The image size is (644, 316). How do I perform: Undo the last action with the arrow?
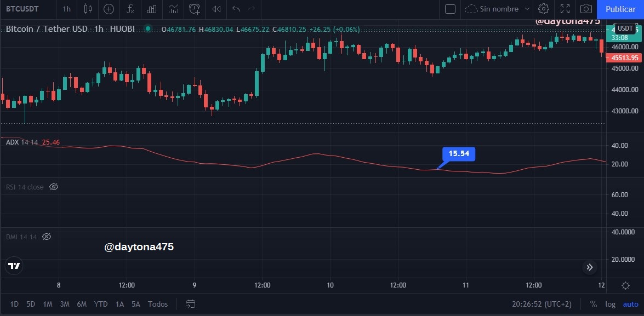click(236, 9)
